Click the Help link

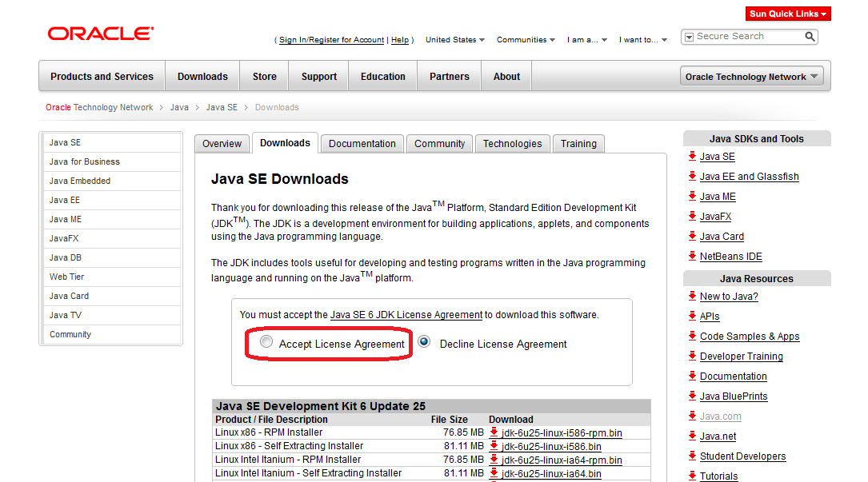click(x=400, y=40)
